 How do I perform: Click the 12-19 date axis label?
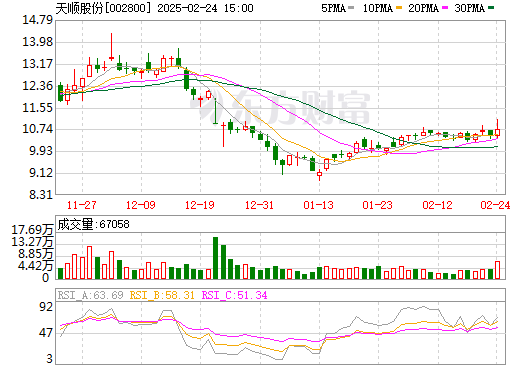tap(200, 205)
